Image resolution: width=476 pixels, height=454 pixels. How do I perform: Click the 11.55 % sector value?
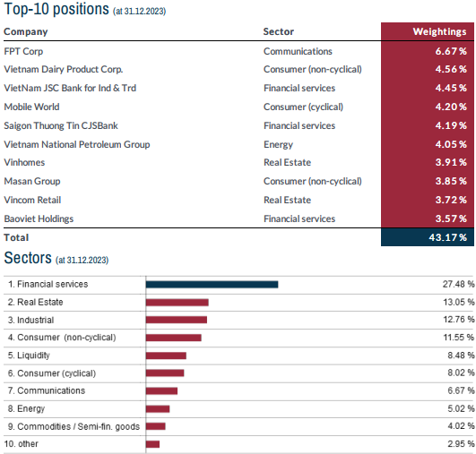pyautogui.click(x=458, y=338)
